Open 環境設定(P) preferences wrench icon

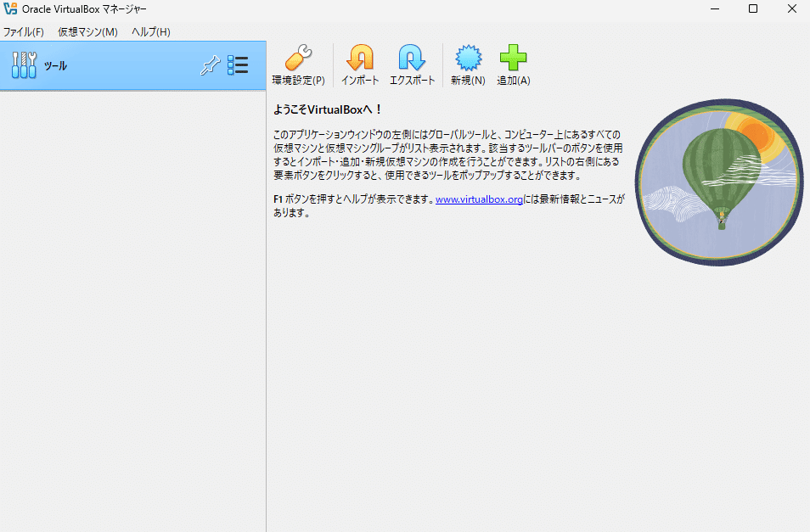tap(298, 58)
